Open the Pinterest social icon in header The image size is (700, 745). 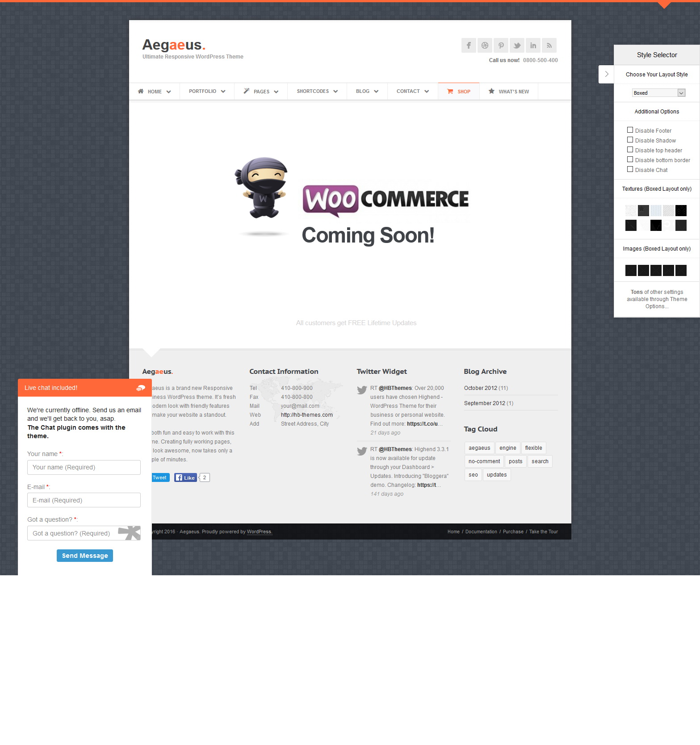coord(501,45)
